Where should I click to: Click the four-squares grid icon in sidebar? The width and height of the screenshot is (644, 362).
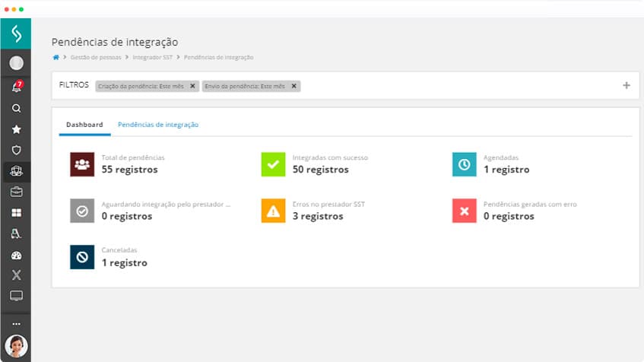pyautogui.click(x=16, y=213)
